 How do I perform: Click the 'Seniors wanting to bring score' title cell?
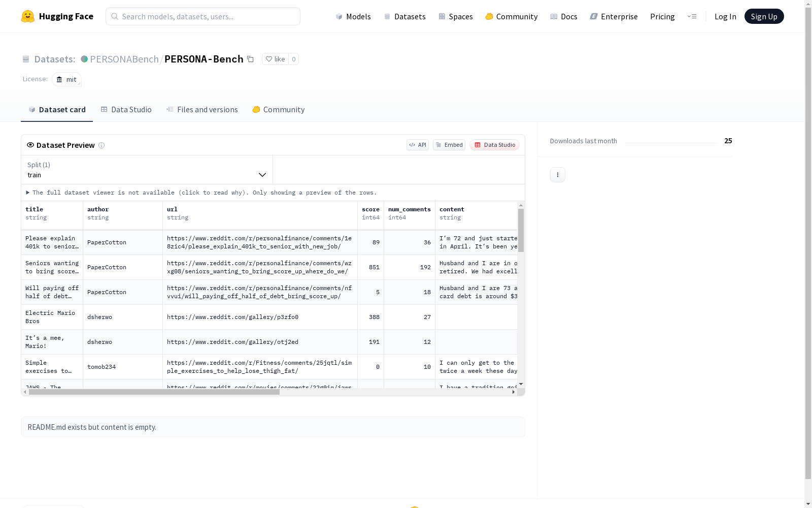pyautogui.click(x=52, y=267)
